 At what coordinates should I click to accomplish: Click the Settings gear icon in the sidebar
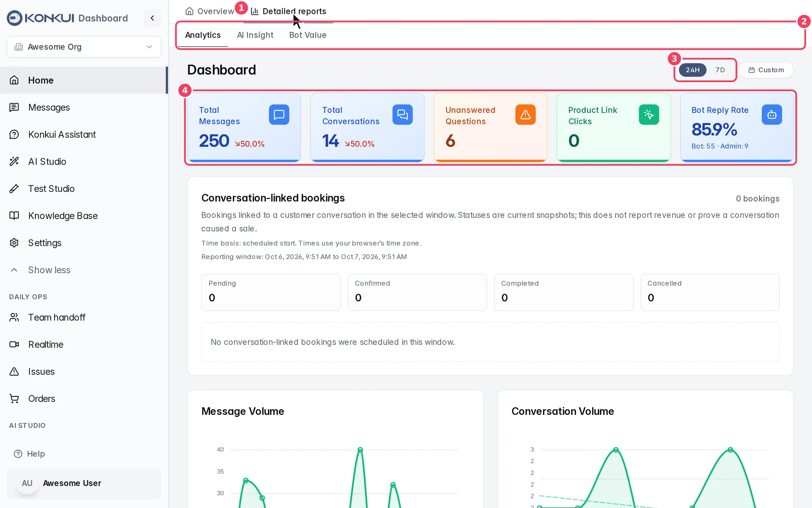coord(14,243)
